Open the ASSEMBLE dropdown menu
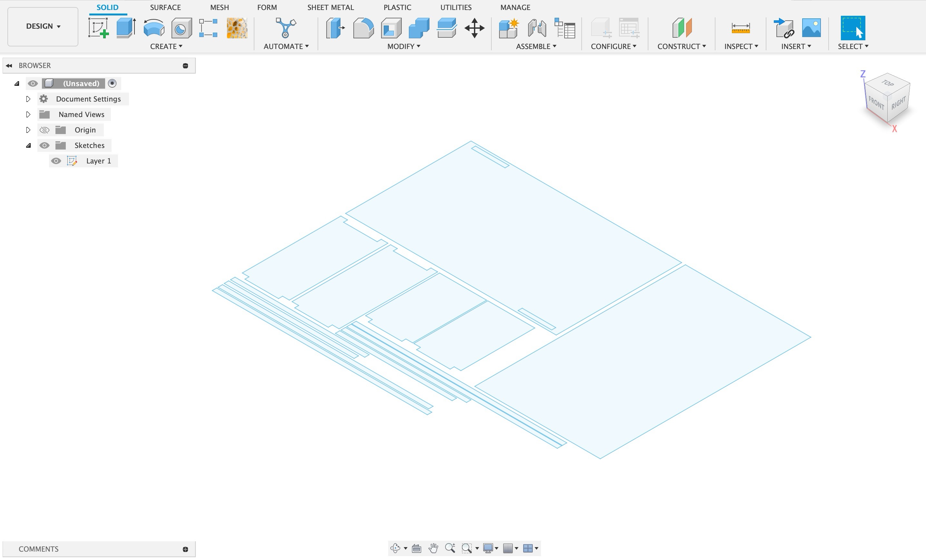 [536, 46]
